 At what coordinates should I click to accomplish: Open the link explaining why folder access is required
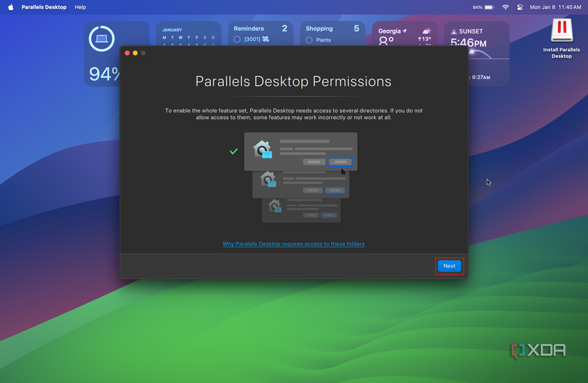coord(293,244)
